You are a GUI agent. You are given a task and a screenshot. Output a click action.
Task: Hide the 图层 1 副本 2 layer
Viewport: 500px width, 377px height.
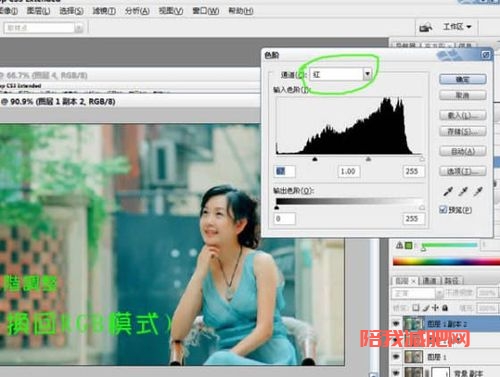(396, 324)
